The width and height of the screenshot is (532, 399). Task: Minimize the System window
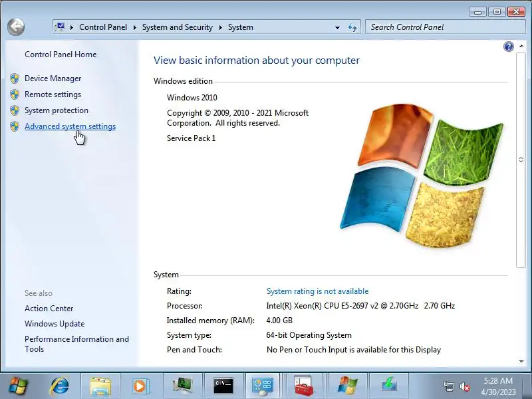point(478,12)
